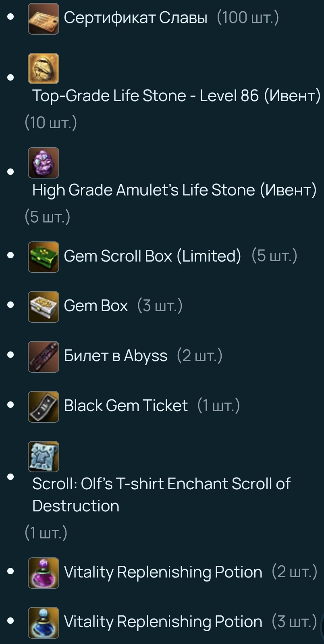Select High Grade Amulet's Life Stone text
The width and height of the screenshot is (324, 644).
point(143,190)
